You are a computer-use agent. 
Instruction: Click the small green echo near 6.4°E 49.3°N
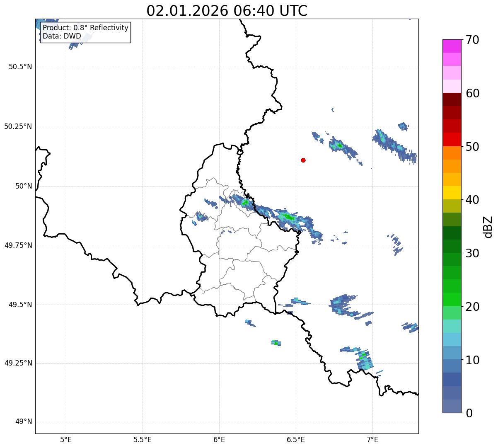click(x=276, y=343)
